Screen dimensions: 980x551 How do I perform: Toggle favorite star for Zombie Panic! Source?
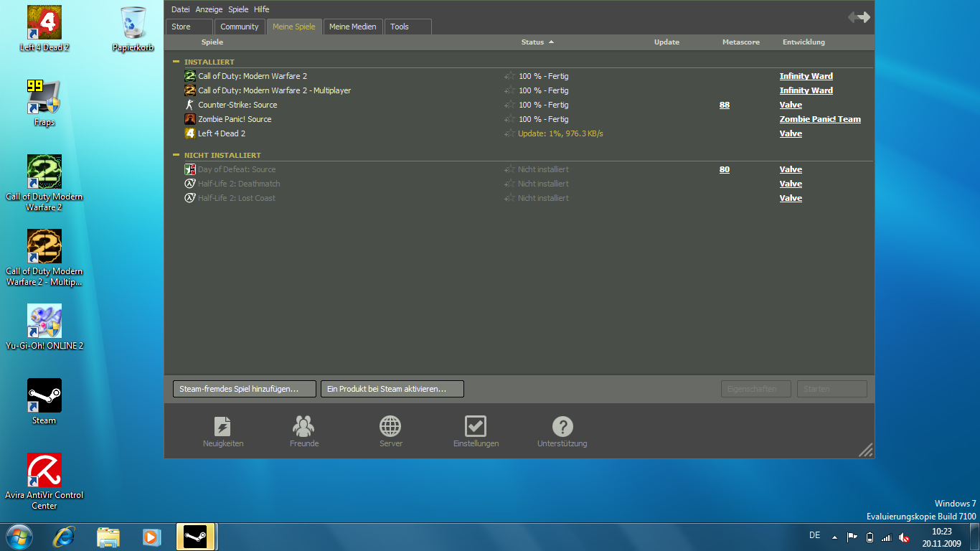(510, 119)
